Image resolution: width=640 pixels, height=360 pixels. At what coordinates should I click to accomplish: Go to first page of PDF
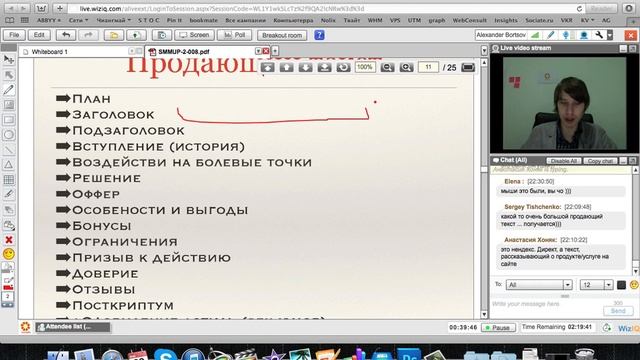(268, 67)
